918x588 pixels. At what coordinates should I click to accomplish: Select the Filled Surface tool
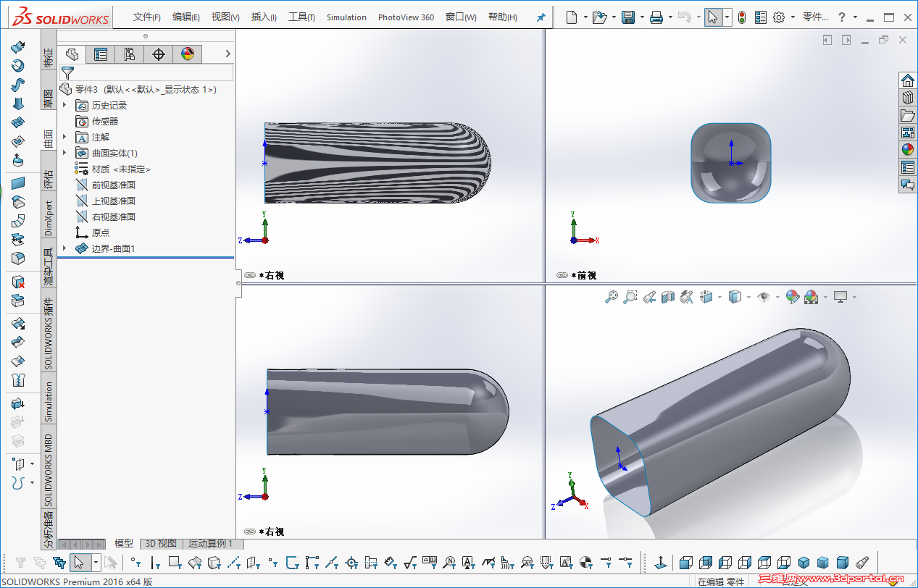(18, 141)
